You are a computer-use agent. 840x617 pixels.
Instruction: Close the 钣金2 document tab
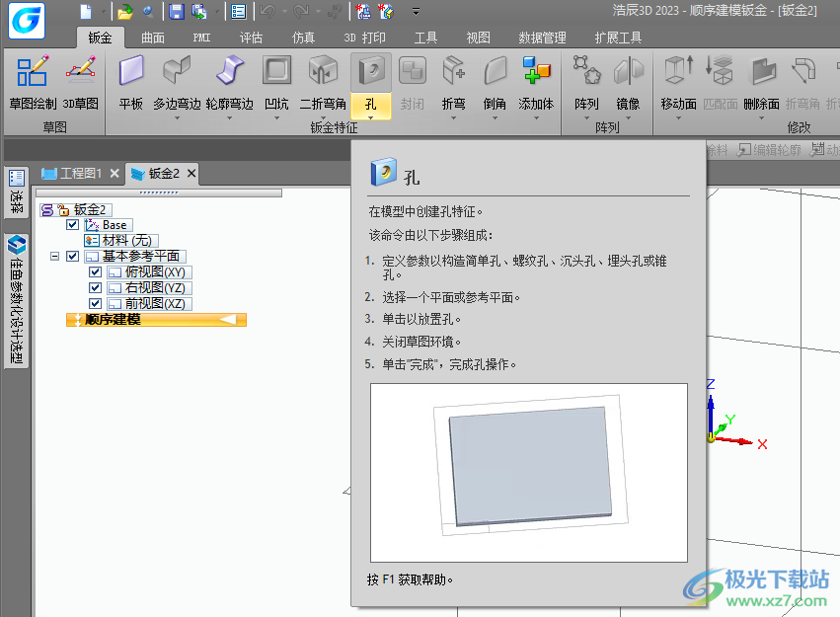(x=191, y=173)
